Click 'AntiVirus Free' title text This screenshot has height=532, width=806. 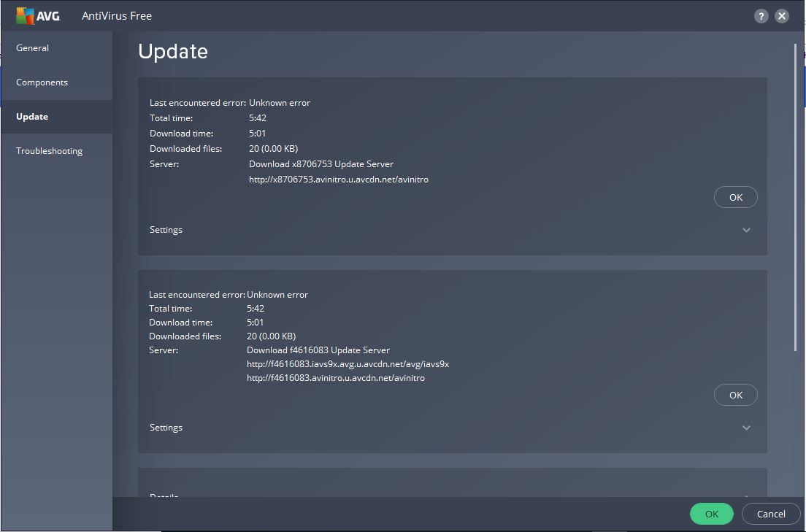[117, 16]
